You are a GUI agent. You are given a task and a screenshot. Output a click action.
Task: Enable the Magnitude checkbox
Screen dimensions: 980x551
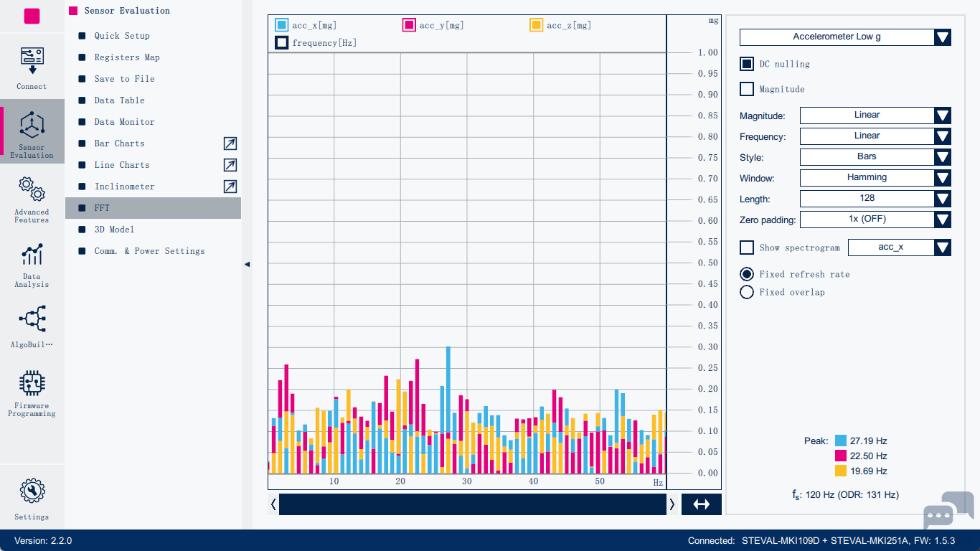[x=747, y=89]
